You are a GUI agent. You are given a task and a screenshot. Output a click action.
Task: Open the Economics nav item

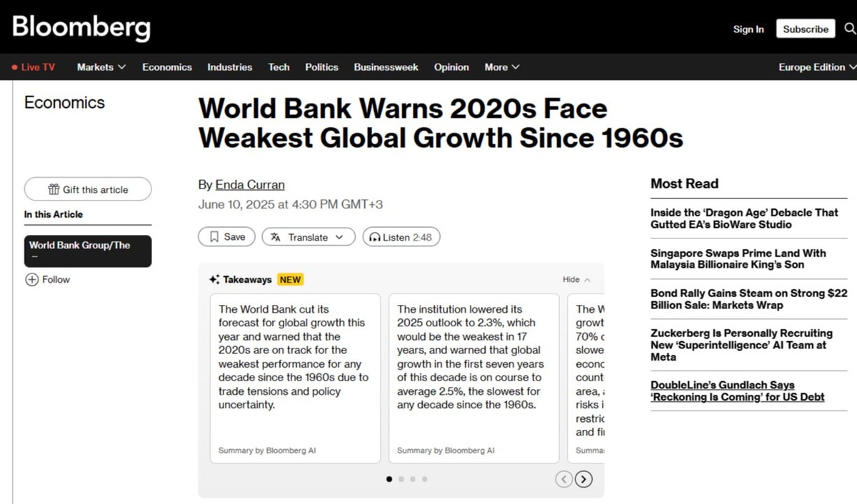pyautogui.click(x=167, y=67)
